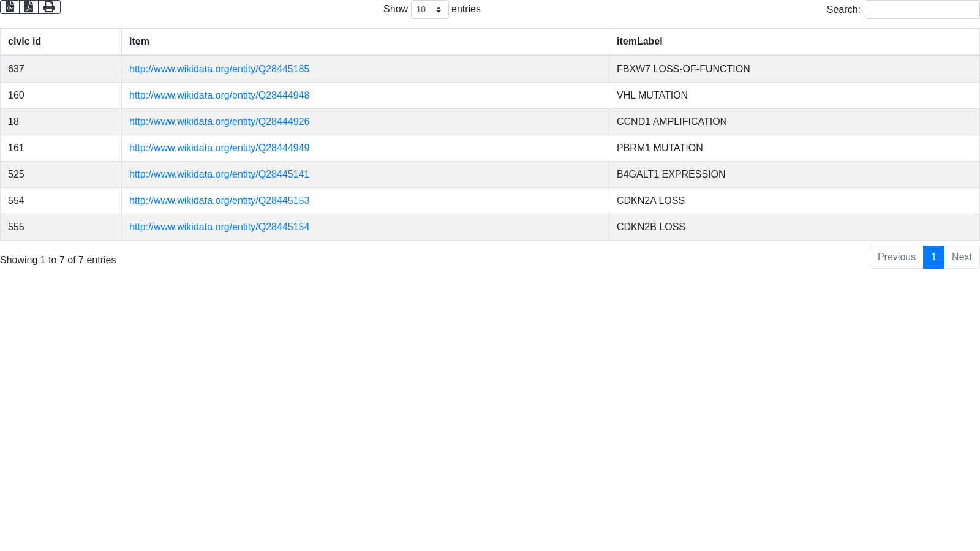The width and height of the screenshot is (980, 551).
Task: Click the CDKN2B LOSS label cell
Action: (x=650, y=227)
